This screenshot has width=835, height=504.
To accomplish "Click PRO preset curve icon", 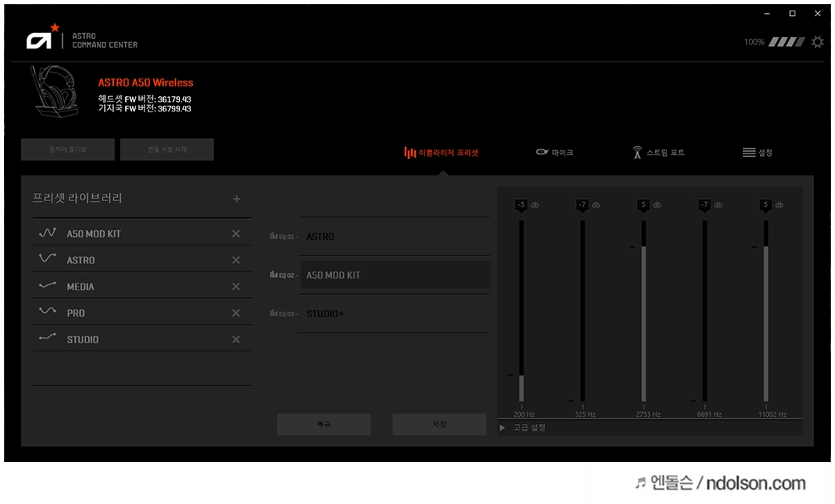I will 48,311.
